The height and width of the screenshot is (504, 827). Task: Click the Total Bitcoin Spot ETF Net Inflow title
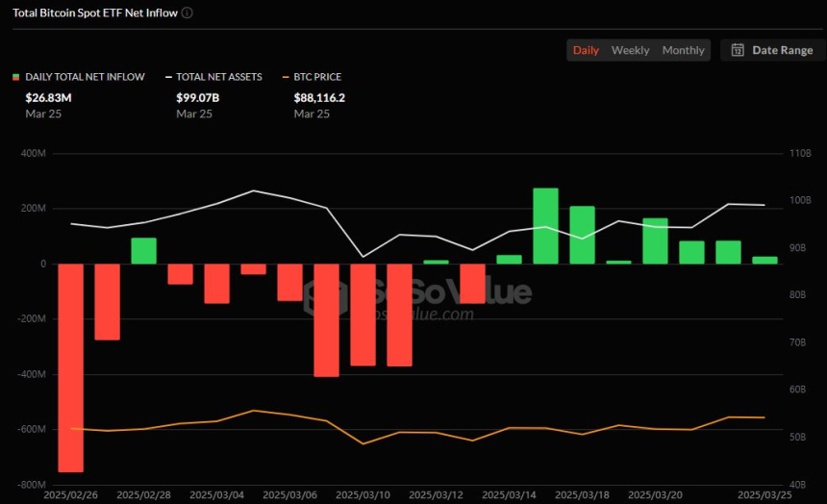coord(93,13)
